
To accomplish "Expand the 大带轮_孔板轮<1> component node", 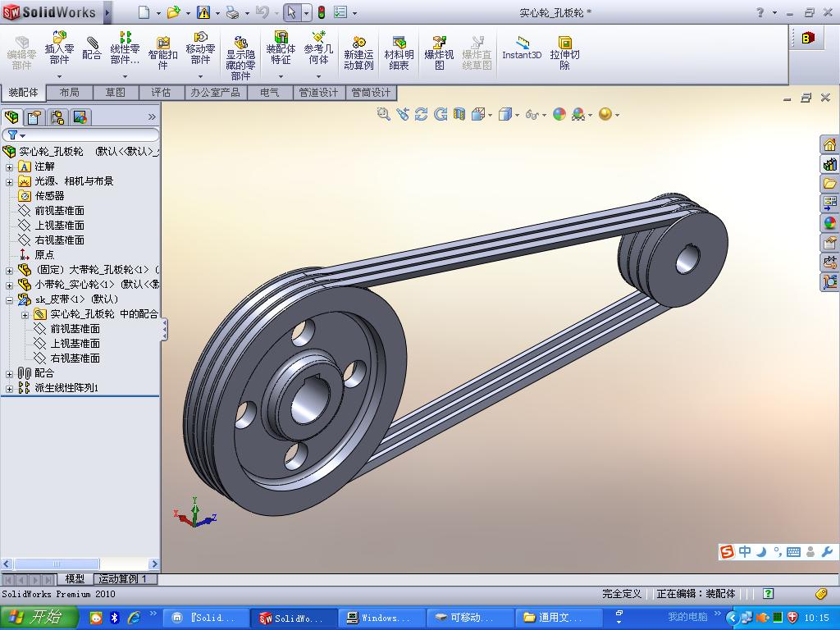I will [x=9, y=270].
